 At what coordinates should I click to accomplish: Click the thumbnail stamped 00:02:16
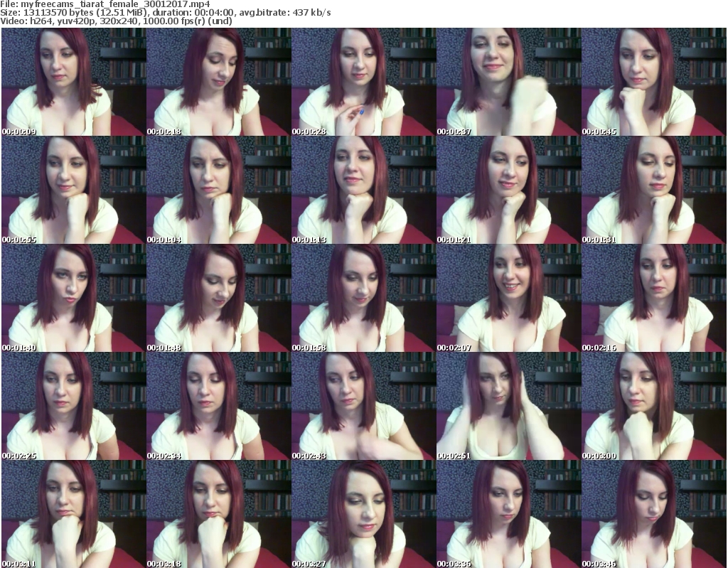click(654, 298)
